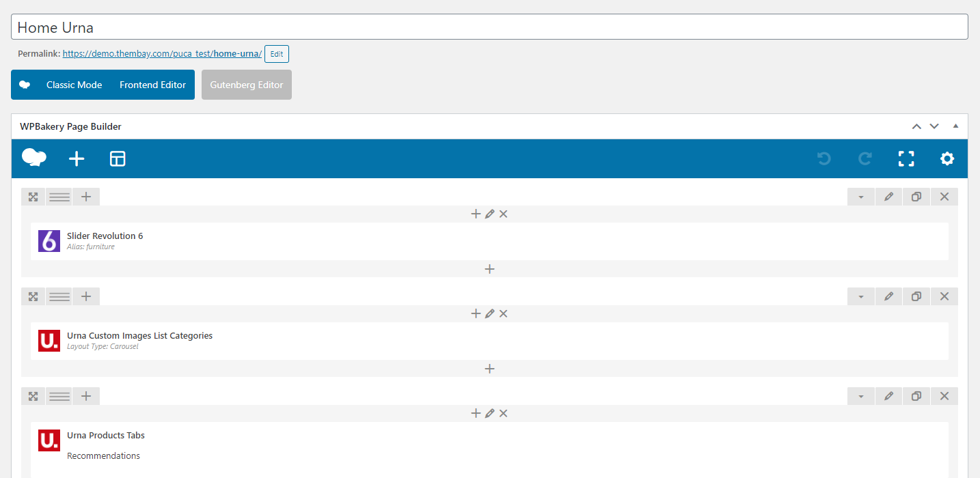Open the Frontend Editor
Screen dimensions: 980x478
point(152,85)
